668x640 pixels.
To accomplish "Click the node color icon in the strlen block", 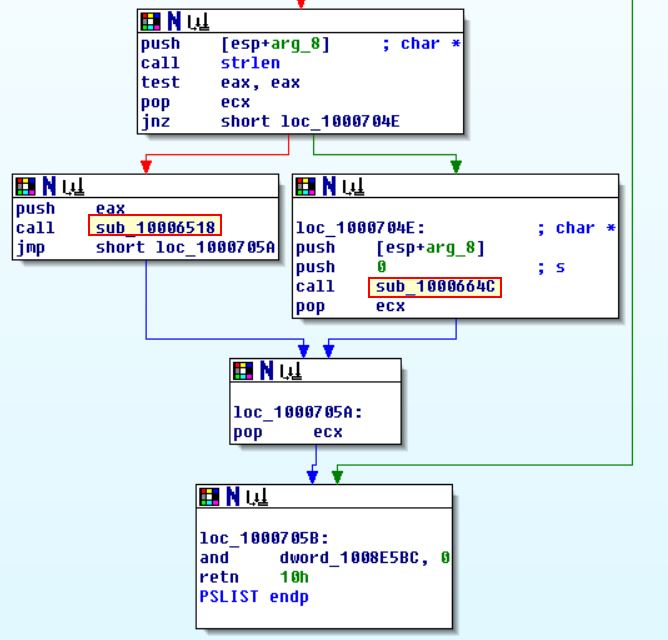I will [x=149, y=21].
